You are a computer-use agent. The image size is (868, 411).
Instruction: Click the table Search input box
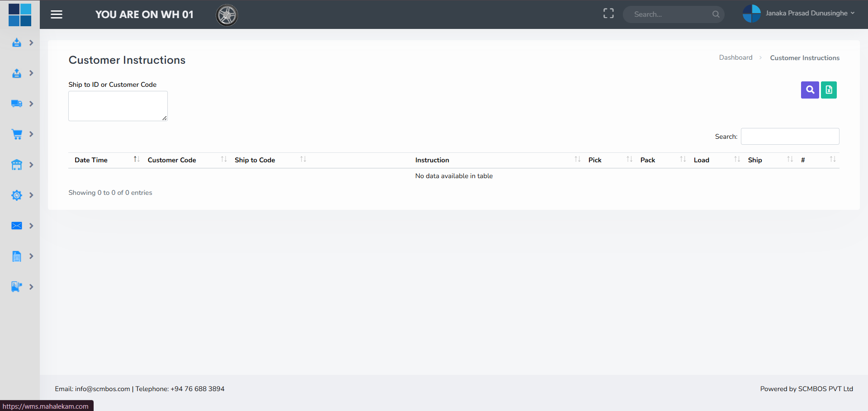click(790, 137)
